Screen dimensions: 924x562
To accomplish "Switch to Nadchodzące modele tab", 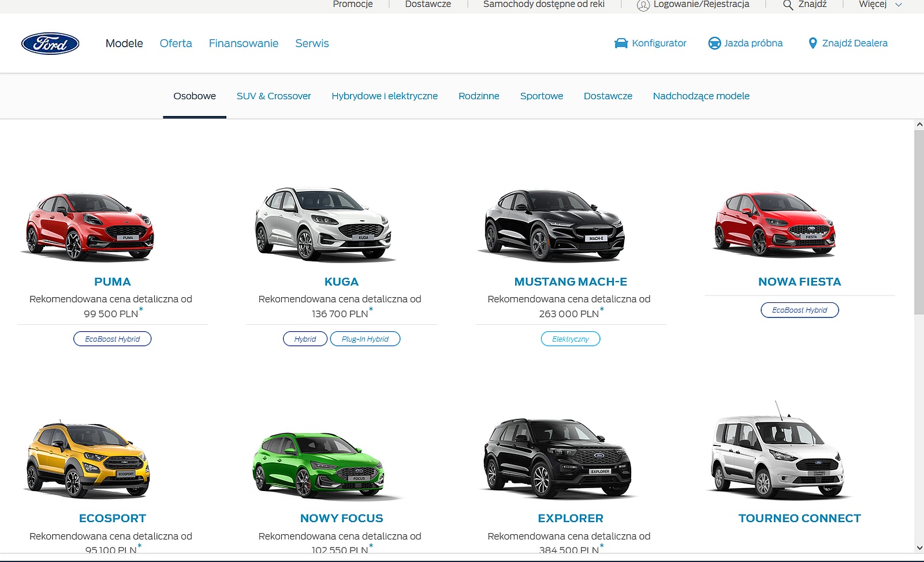I will 701,96.
